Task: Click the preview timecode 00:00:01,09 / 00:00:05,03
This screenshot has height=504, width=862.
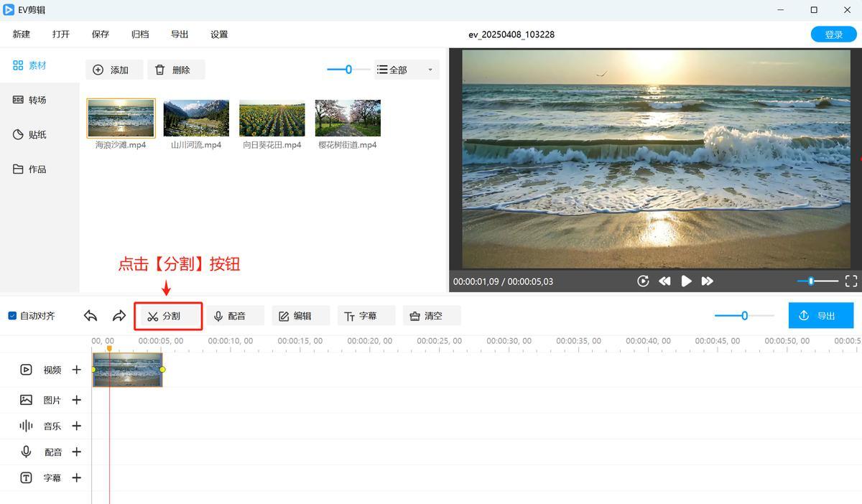Action: pos(503,281)
